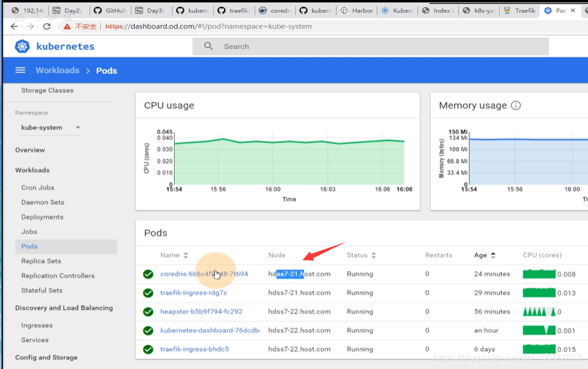Click Workloads in the breadcrumb

pyautogui.click(x=57, y=70)
